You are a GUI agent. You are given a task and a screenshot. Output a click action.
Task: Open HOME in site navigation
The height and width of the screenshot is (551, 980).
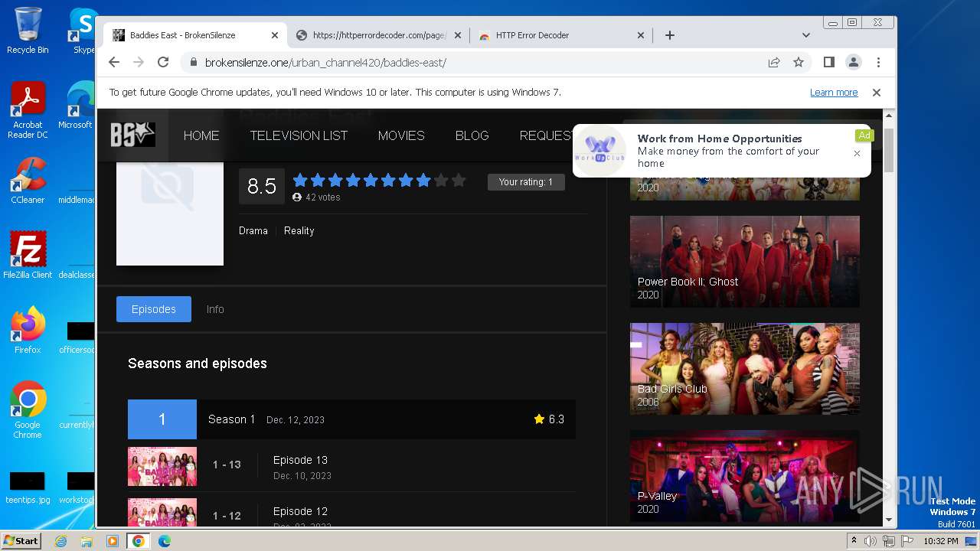[x=201, y=135]
